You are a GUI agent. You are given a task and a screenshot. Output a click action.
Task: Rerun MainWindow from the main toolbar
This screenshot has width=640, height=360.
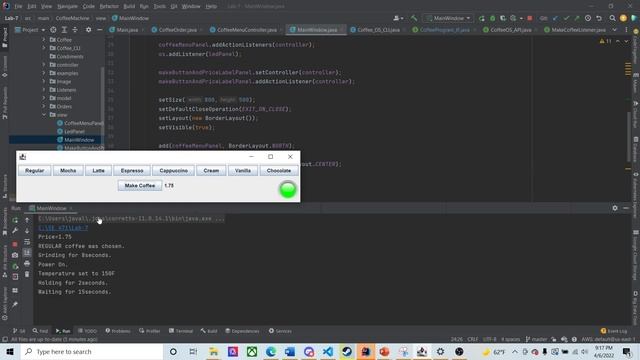coord(482,18)
